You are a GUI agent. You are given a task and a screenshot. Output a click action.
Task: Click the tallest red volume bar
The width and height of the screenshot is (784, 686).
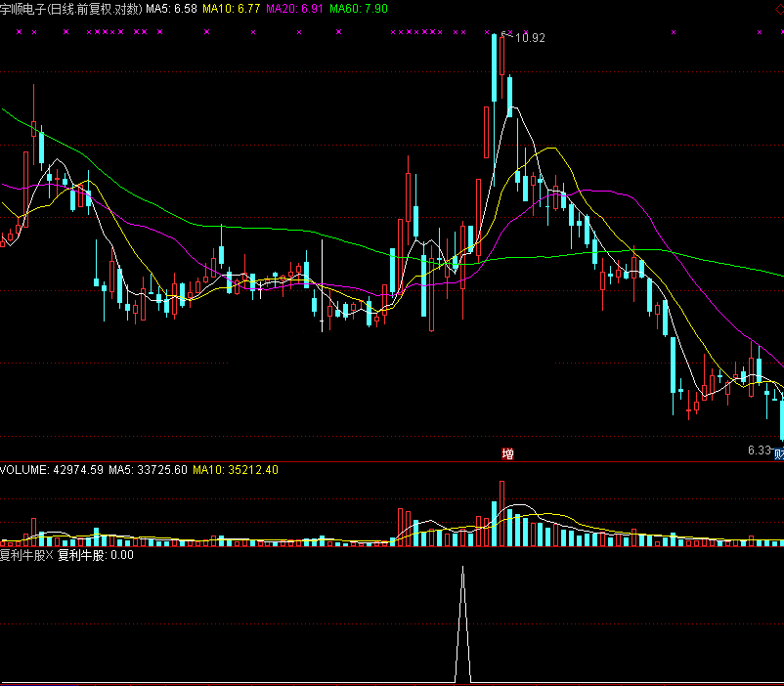click(x=501, y=513)
